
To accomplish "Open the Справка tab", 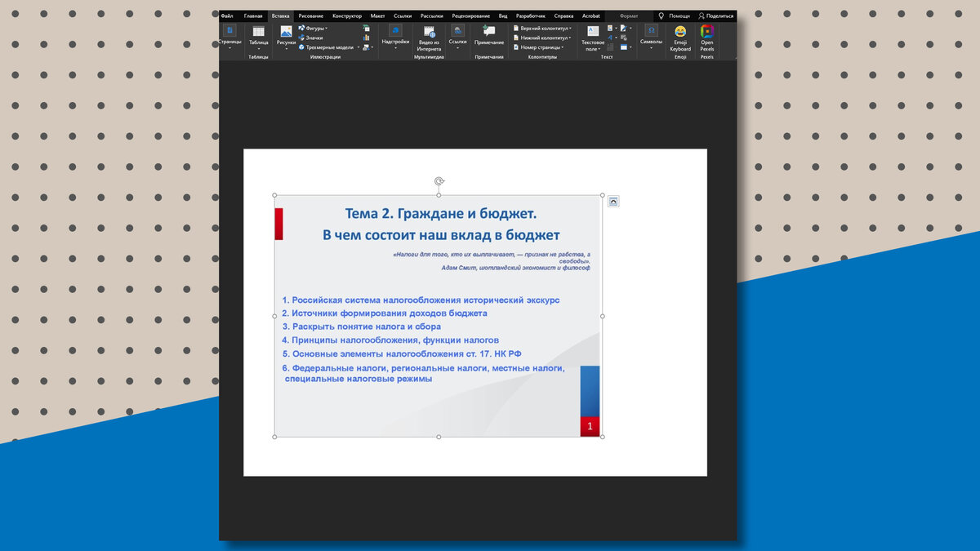I will tap(563, 16).
